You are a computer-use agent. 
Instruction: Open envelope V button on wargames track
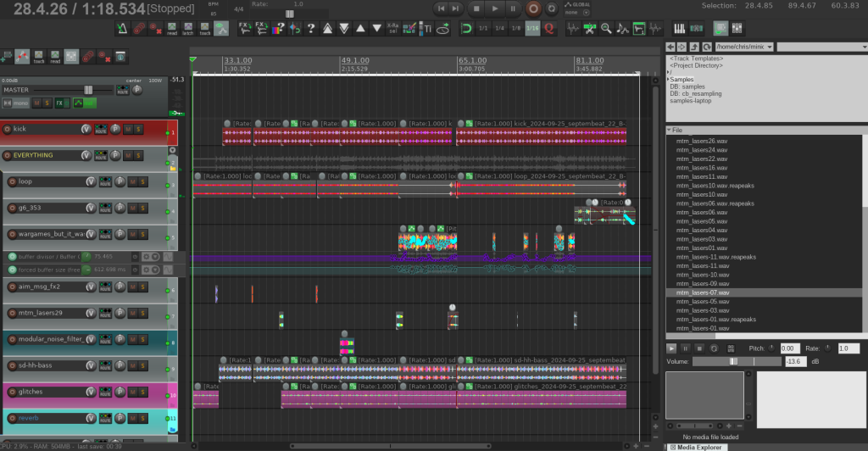(x=91, y=234)
